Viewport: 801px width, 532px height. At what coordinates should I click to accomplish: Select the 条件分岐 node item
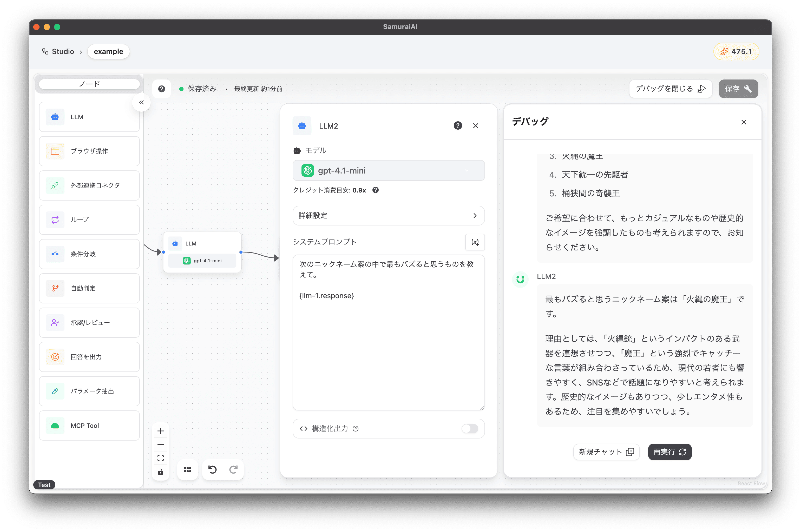tap(89, 254)
